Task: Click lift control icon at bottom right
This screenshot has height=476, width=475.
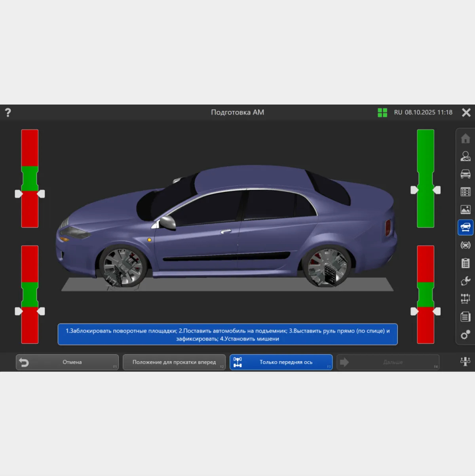Action: (x=465, y=362)
